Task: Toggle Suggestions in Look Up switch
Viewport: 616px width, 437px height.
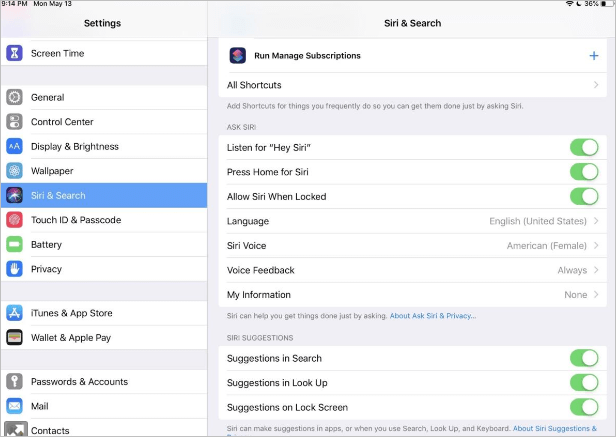Action: point(584,382)
